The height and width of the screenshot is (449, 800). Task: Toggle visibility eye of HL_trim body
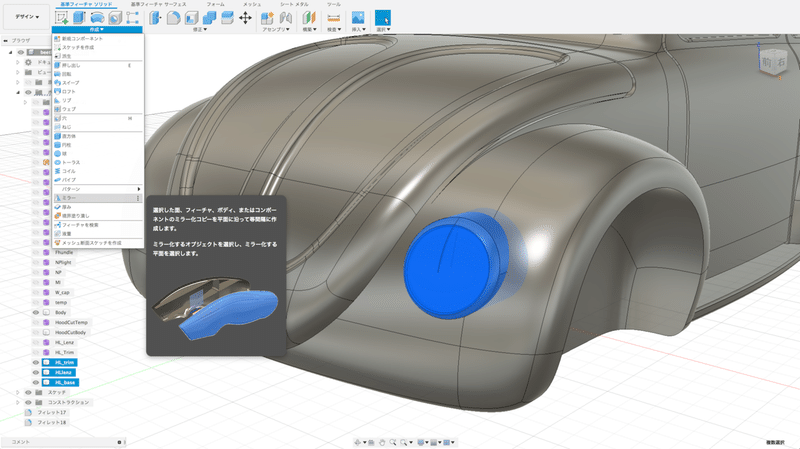click(36, 362)
